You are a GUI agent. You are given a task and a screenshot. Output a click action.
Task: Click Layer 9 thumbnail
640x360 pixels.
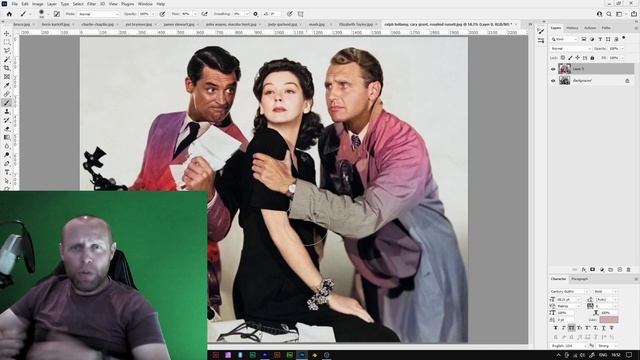564,69
